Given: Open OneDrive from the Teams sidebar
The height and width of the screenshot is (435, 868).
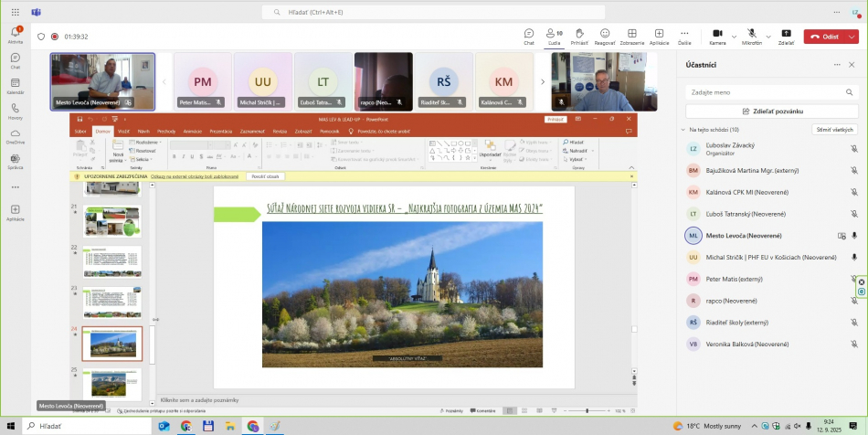Looking at the screenshot, I should coord(16,134).
